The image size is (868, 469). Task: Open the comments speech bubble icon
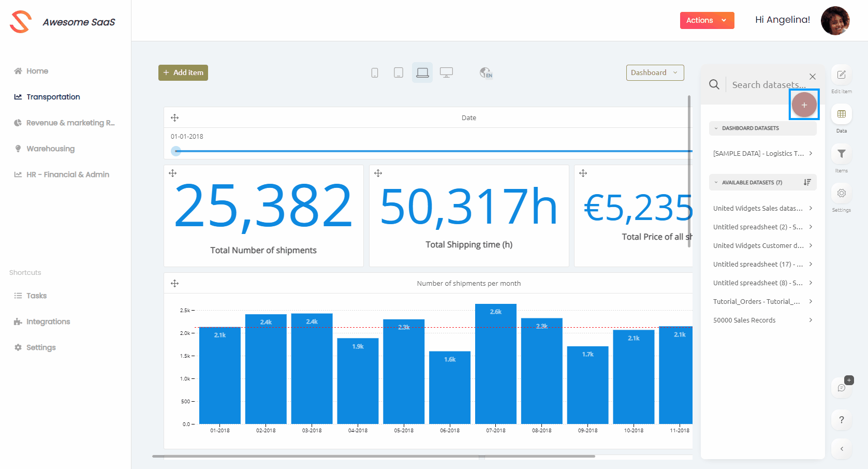pos(841,388)
